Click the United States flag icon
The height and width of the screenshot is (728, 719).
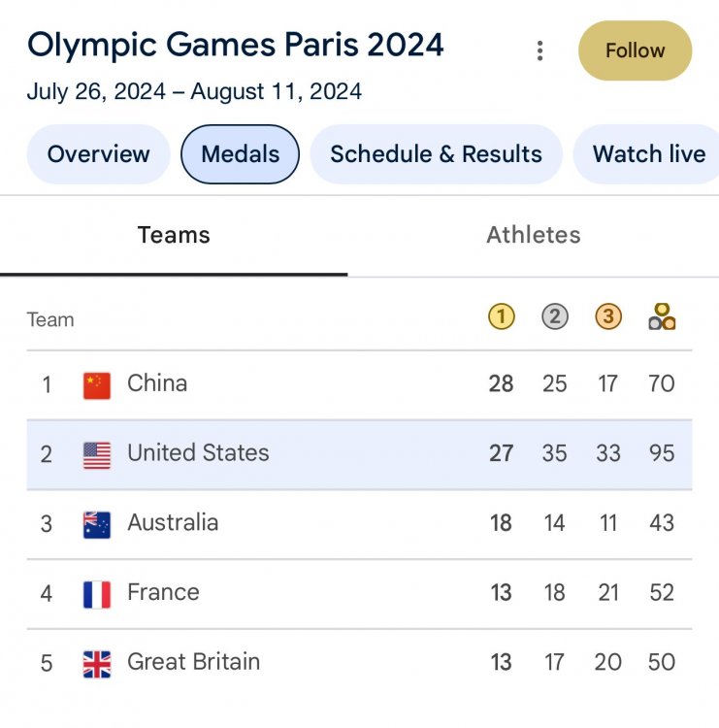click(97, 454)
